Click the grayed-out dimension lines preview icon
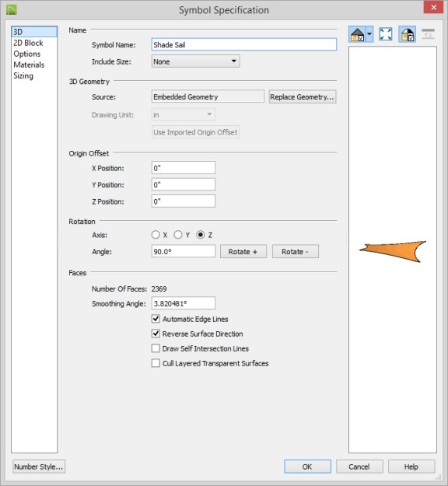This screenshot has height=486, width=448. 428,34
